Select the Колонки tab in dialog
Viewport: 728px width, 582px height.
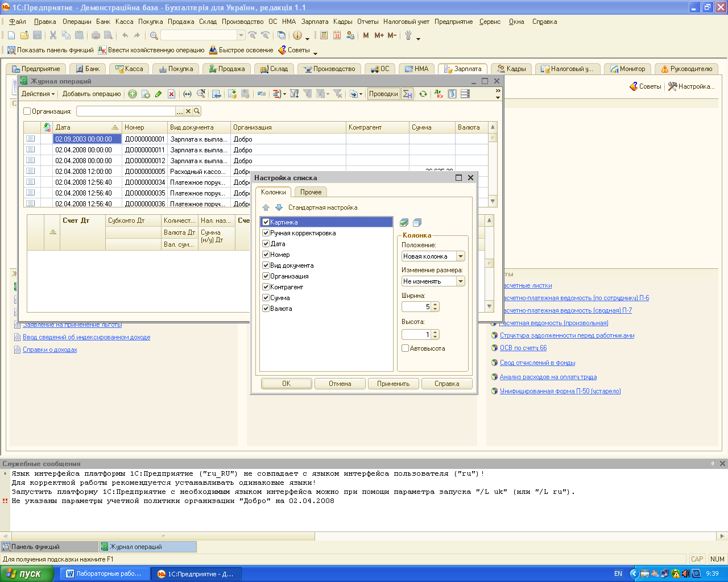274,192
